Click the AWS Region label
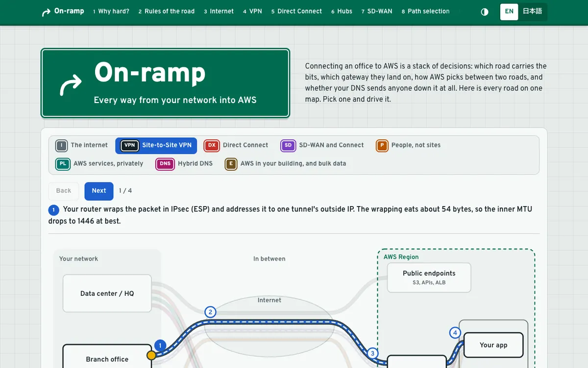Screen dimensions: 588x368 click(401, 257)
